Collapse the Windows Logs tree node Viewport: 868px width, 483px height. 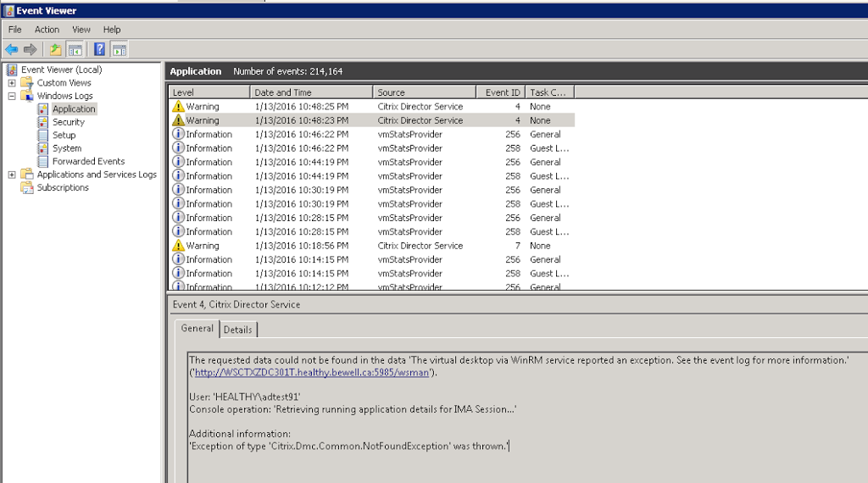[12, 97]
